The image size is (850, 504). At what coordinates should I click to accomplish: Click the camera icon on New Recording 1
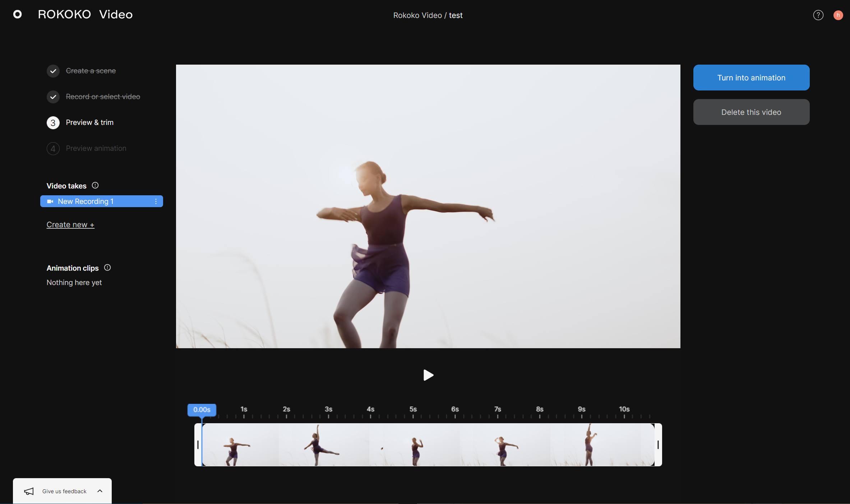(x=50, y=201)
